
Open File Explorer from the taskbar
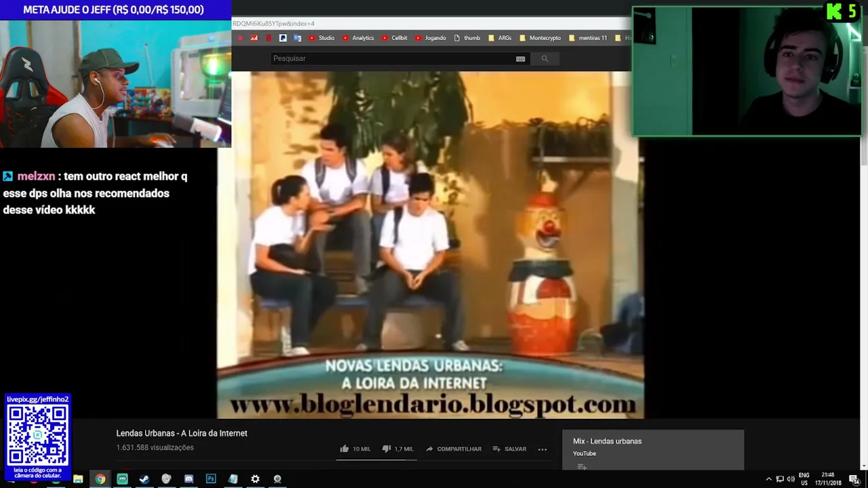pyautogui.click(x=78, y=479)
